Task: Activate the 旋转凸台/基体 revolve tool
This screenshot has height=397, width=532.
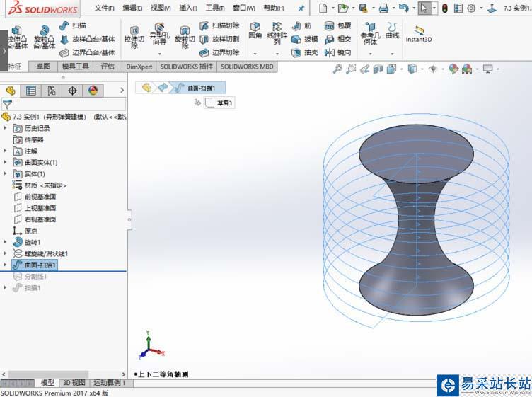Action: click(x=44, y=38)
